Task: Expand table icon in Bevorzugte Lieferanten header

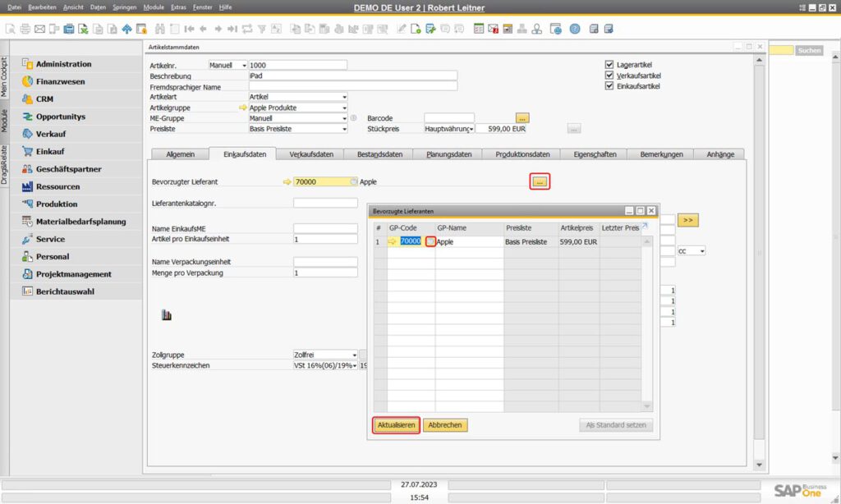Action: click(x=646, y=226)
